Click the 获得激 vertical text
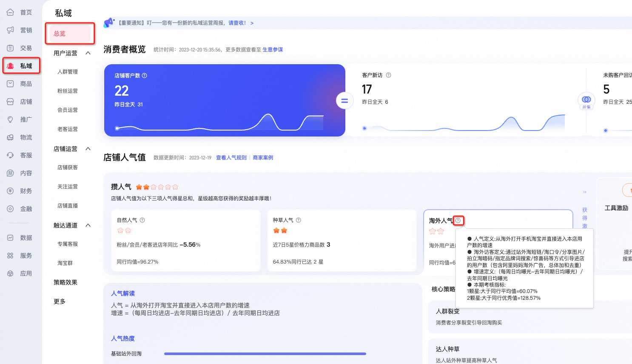Viewport: 632px width, 364px height. (585, 218)
